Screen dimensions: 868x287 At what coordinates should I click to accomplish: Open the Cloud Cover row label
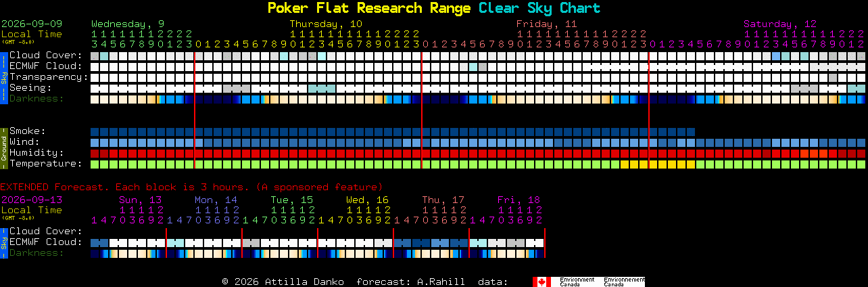(x=46, y=55)
